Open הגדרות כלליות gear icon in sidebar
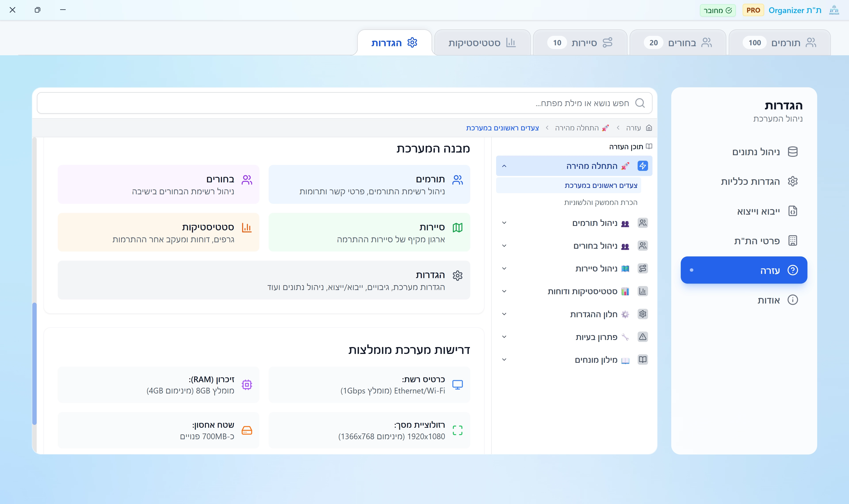Screen dimensions: 849x504 pyautogui.click(x=793, y=181)
